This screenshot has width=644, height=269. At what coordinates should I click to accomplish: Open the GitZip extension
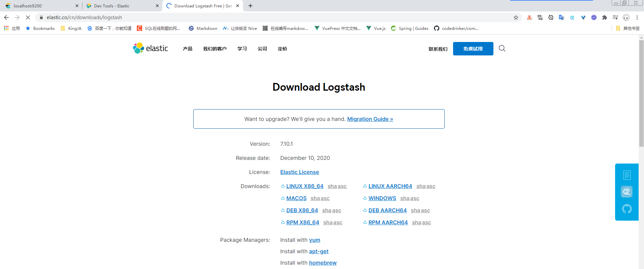(540, 17)
